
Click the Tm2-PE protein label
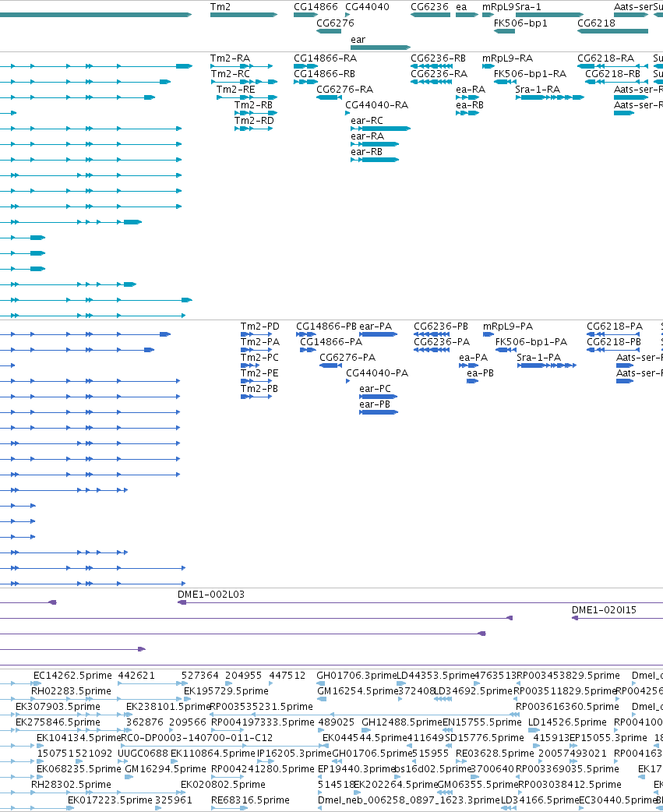click(x=259, y=372)
